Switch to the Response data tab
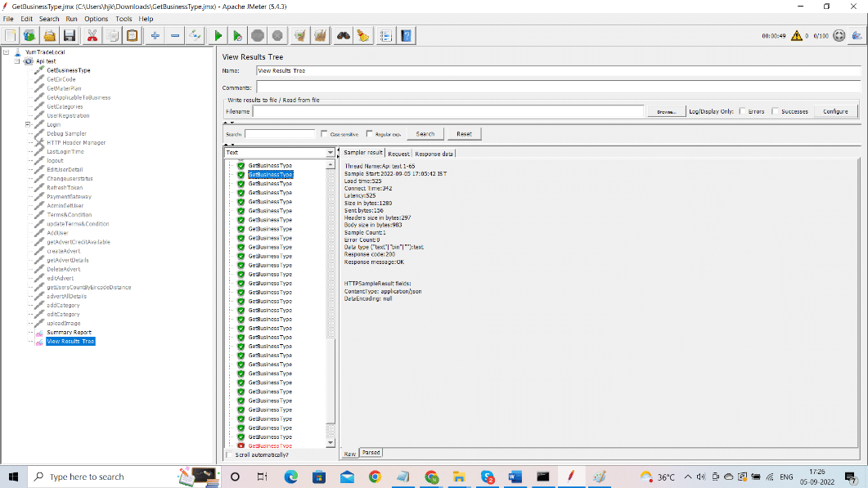 click(x=434, y=153)
